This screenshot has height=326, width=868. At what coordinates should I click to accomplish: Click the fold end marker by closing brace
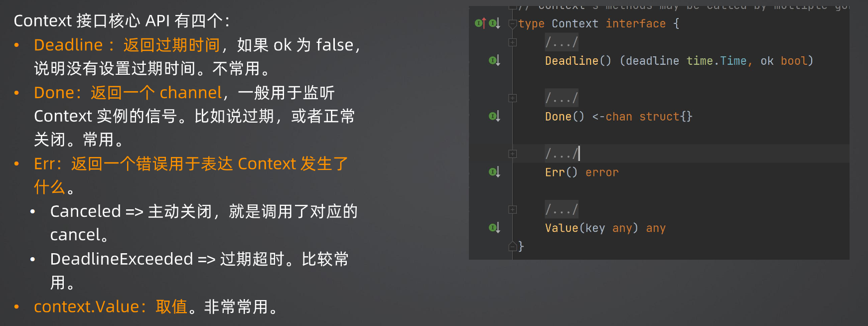click(x=512, y=246)
